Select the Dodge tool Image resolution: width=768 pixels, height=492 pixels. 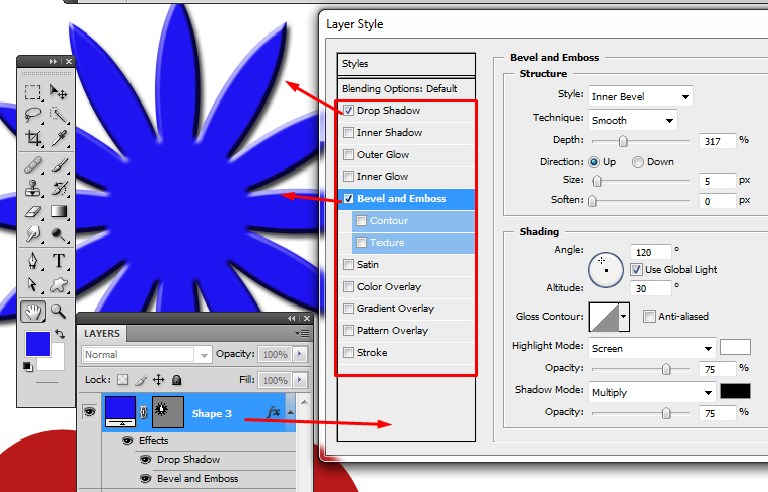pyautogui.click(x=59, y=235)
